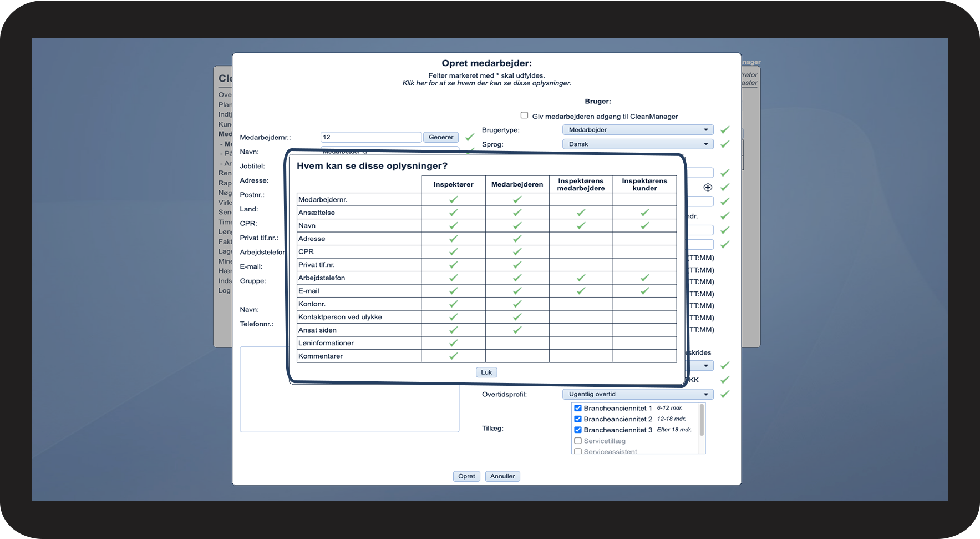Click E-mail checkmark under Inspektørens kunder
Screen dimensions: 980x539
644,291
